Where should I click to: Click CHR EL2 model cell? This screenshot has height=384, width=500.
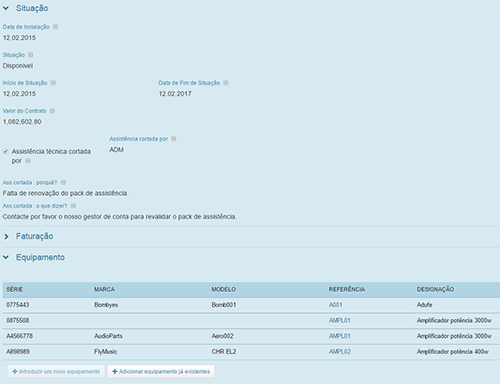click(x=224, y=352)
